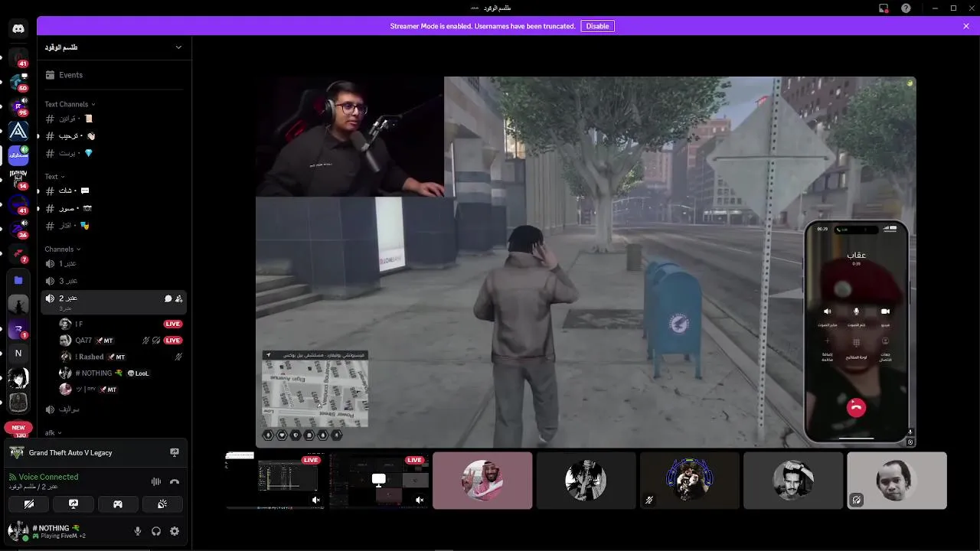The image size is (980, 551).
Task: Open inbox icon in title bar
Action: point(884,8)
